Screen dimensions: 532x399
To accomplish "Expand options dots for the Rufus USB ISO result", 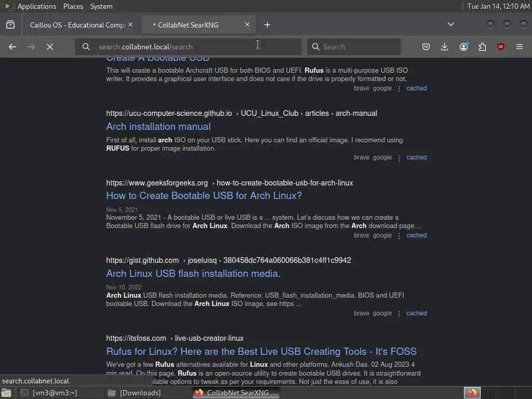I will pyautogui.click(x=399, y=89).
